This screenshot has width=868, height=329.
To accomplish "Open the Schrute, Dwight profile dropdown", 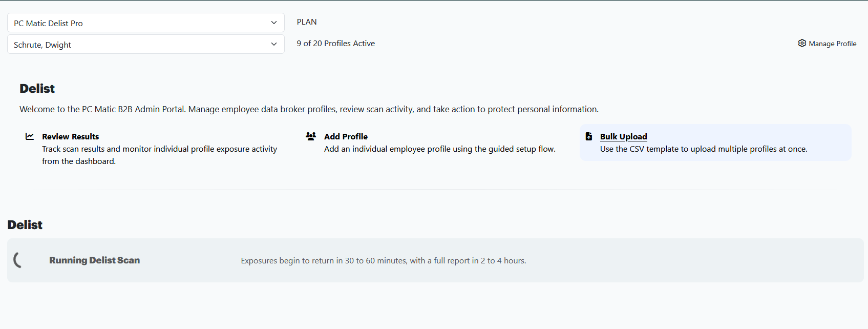I will [x=146, y=44].
